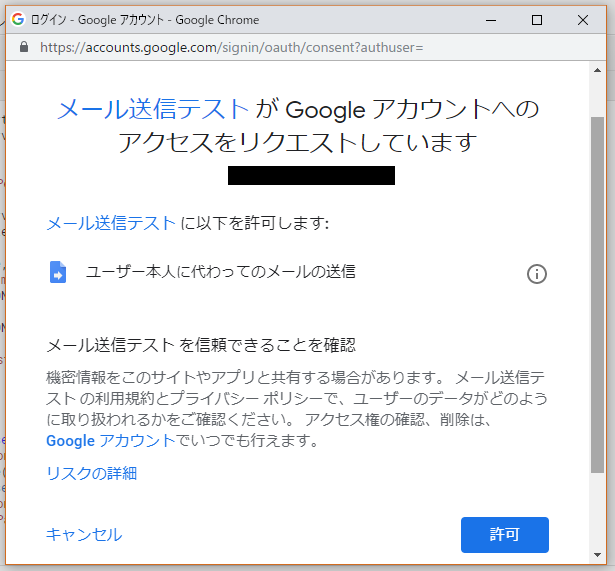Screen dimensions: 615x571
Task: Minimize the Chrome login window
Action: click(x=491, y=20)
